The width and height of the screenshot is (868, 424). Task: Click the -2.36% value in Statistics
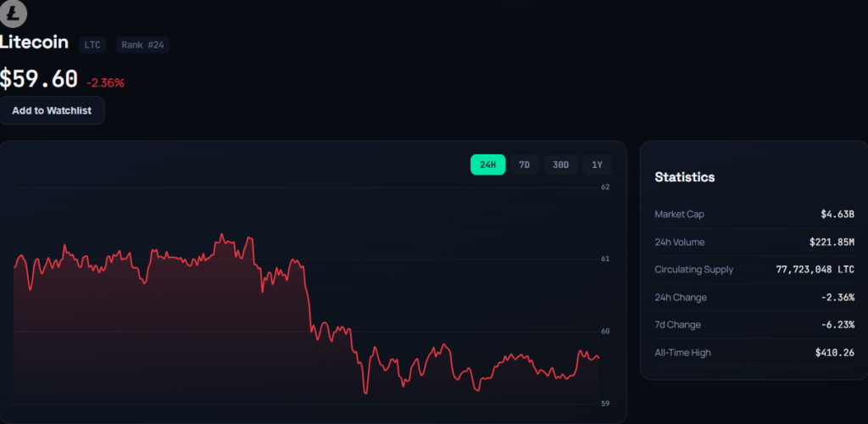(x=837, y=298)
